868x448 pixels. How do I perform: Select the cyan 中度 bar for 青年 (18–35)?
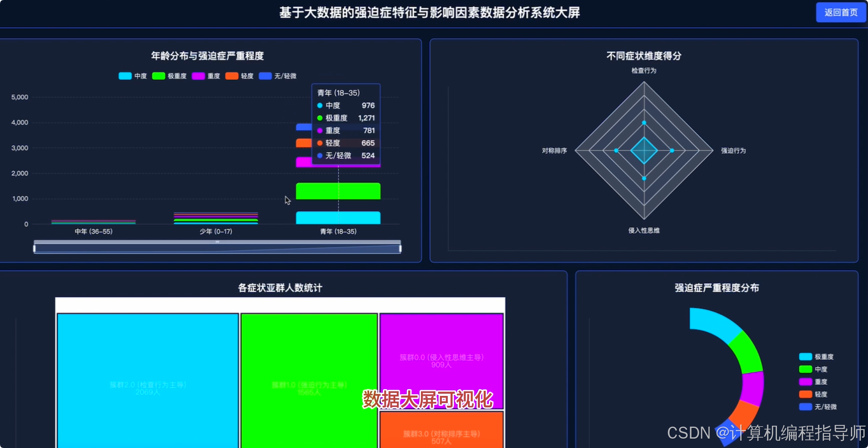[x=338, y=218]
